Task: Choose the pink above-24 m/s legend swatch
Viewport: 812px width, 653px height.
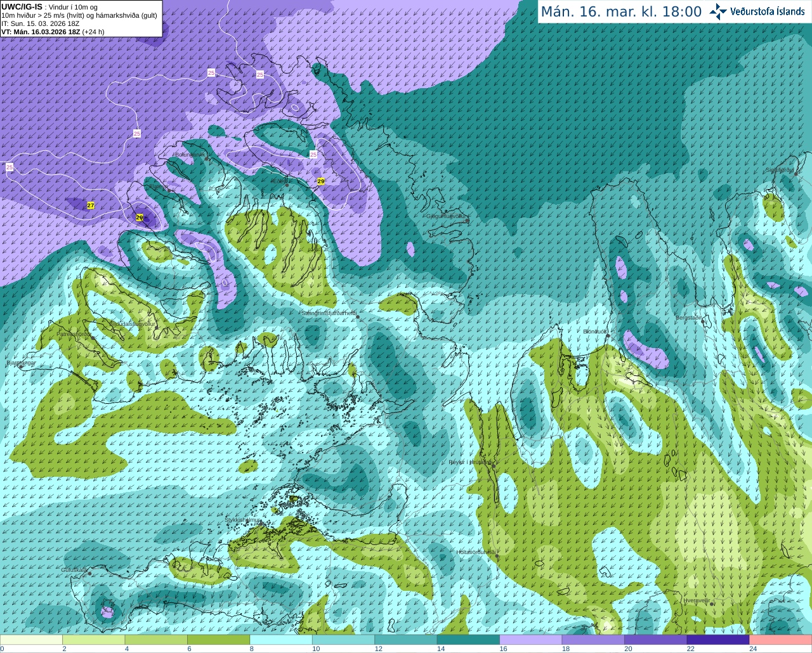Action: (x=781, y=640)
